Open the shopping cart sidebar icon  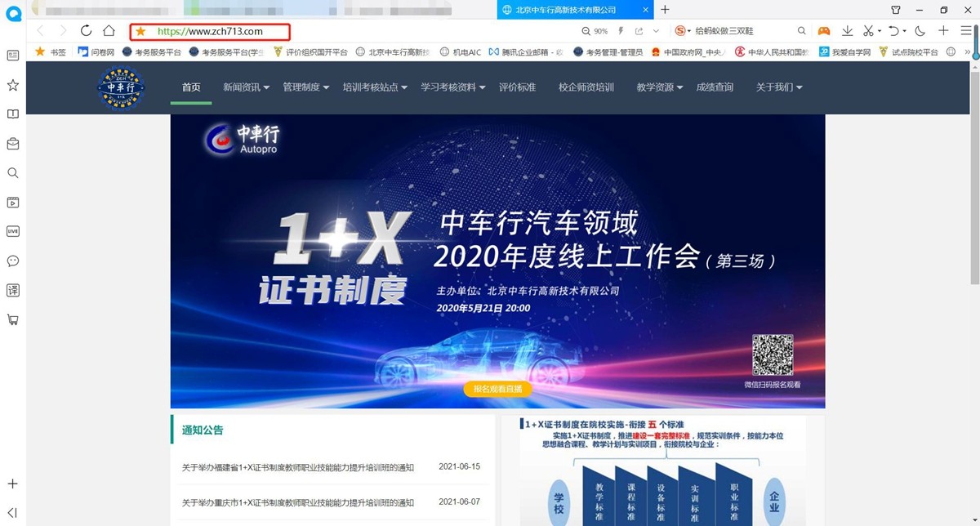point(13,319)
